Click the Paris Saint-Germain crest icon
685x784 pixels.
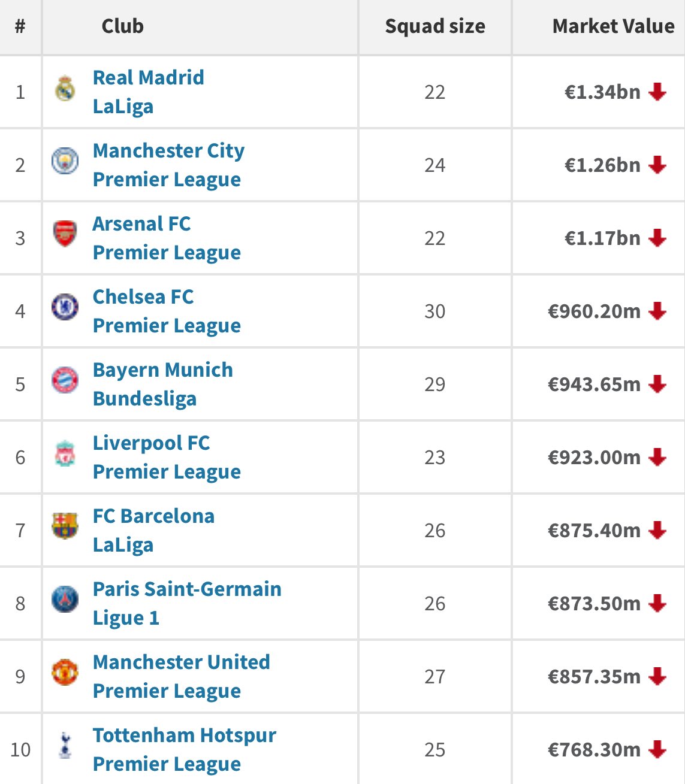(65, 599)
